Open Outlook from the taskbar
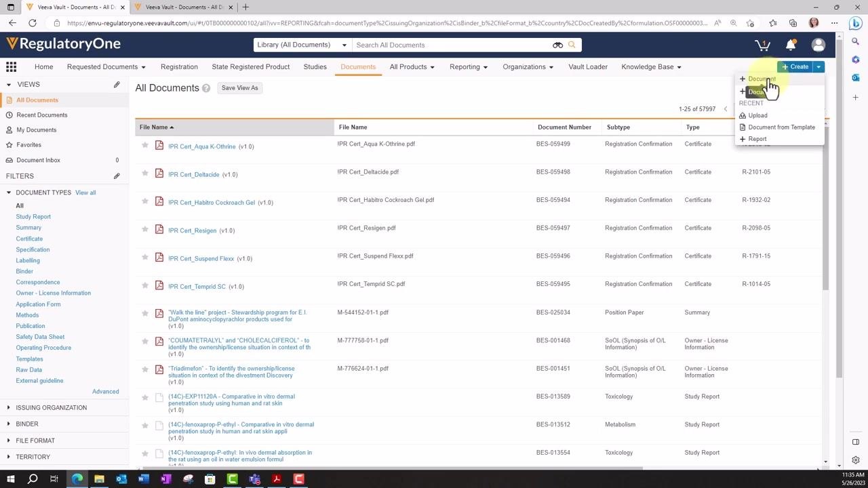This screenshot has width=868, height=488. tap(121, 479)
